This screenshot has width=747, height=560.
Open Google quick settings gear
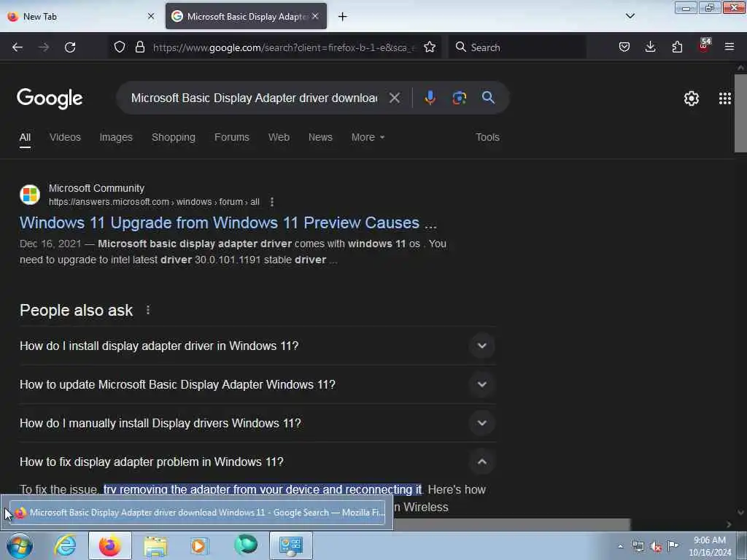pyautogui.click(x=692, y=98)
